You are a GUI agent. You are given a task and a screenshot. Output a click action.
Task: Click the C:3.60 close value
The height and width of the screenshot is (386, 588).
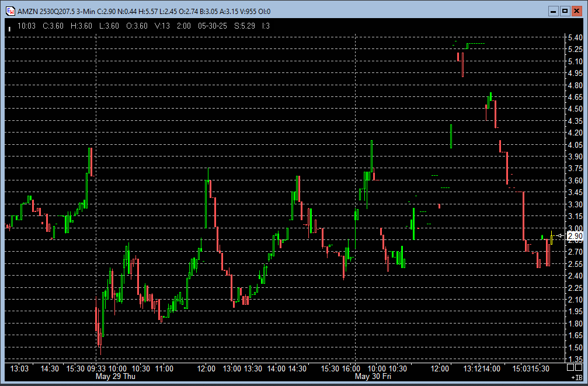tap(53, 26)
